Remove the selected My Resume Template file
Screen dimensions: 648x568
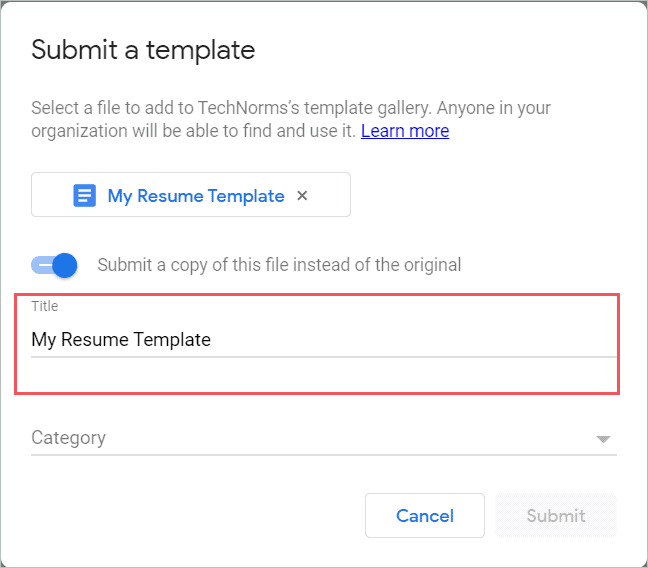click(x=302, y=196)
